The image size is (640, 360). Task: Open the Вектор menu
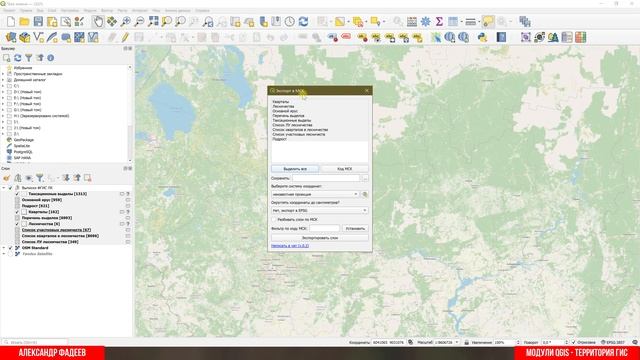tap(107, 10)
